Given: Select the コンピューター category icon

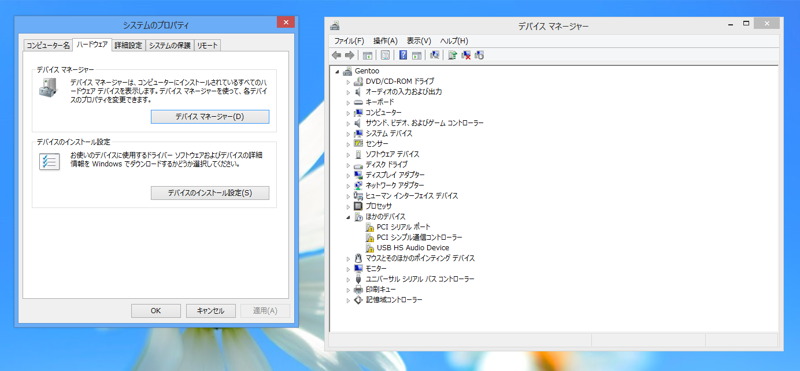Looking at the screenshot, I should [x=358, y=112].
